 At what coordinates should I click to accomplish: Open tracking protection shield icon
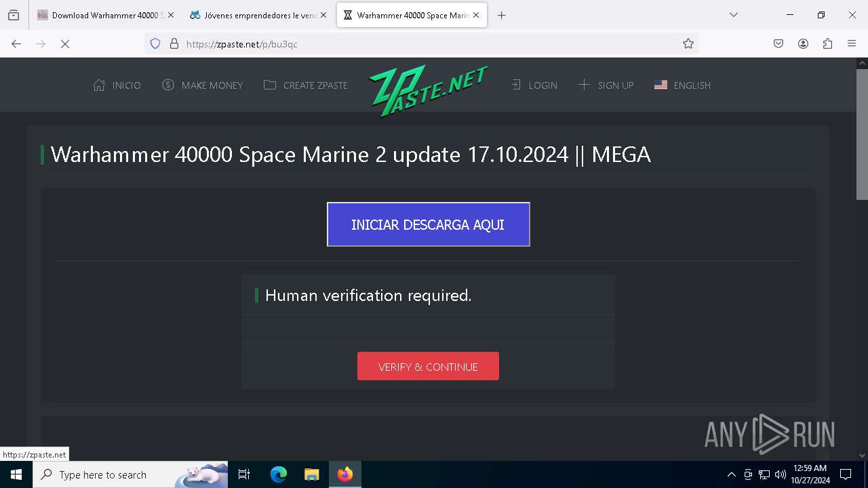[155, 44]
